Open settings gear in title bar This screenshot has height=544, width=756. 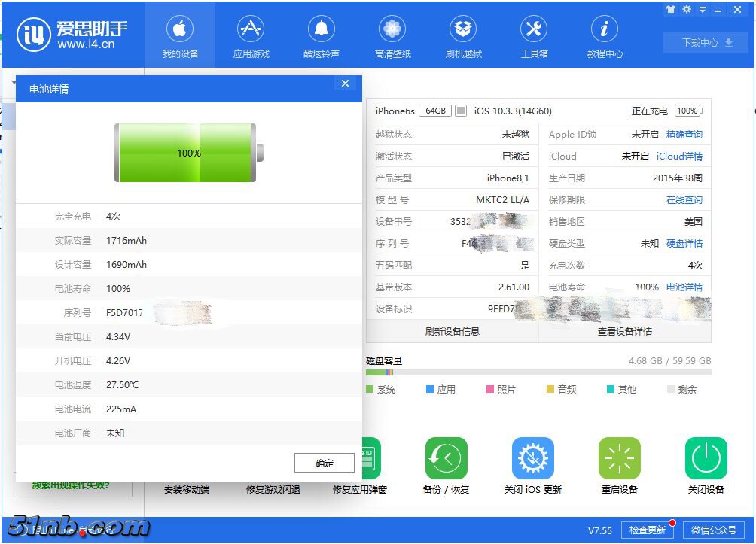click(x=687, y=10)
